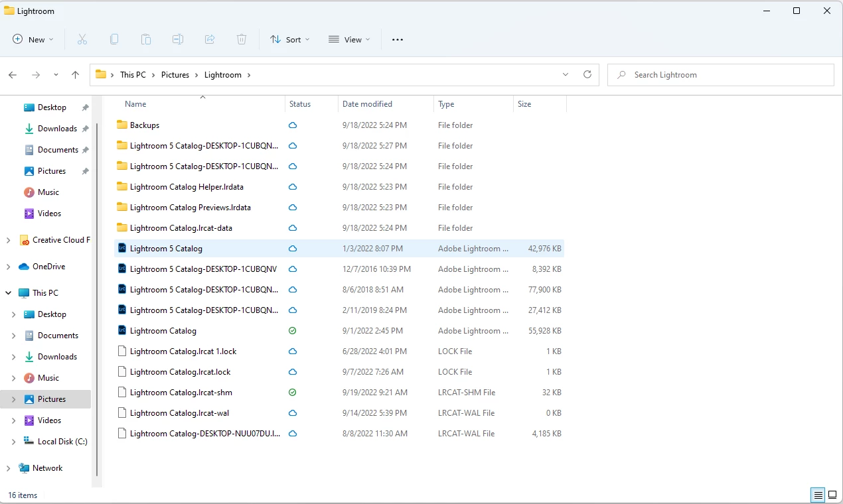Click file icon of Lightroom Catalog.lrcat-wal
This screenshot has height=504, width=843.
pyautogui.click(x=122, y=413)
